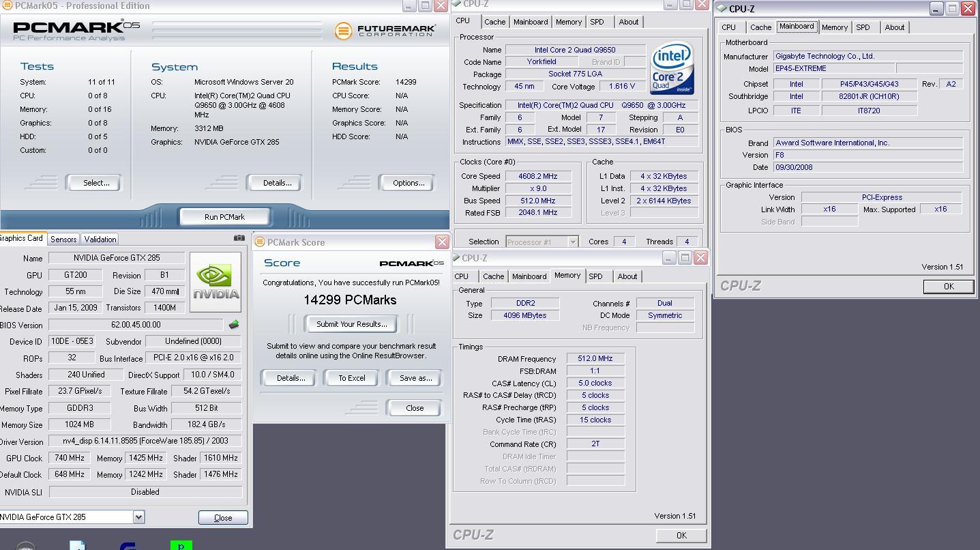Click Submit Your Results... button
This screenshot has width=980, height=550.
(352, 324)
